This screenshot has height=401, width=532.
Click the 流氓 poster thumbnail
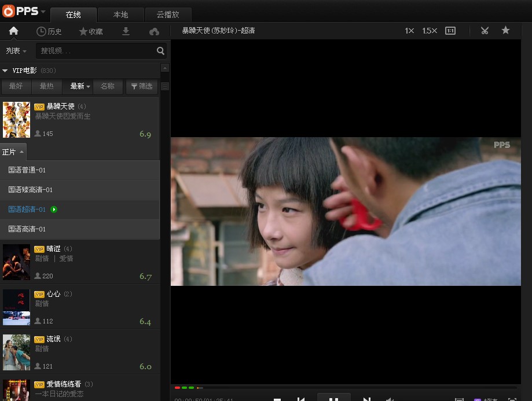(16, 352)
